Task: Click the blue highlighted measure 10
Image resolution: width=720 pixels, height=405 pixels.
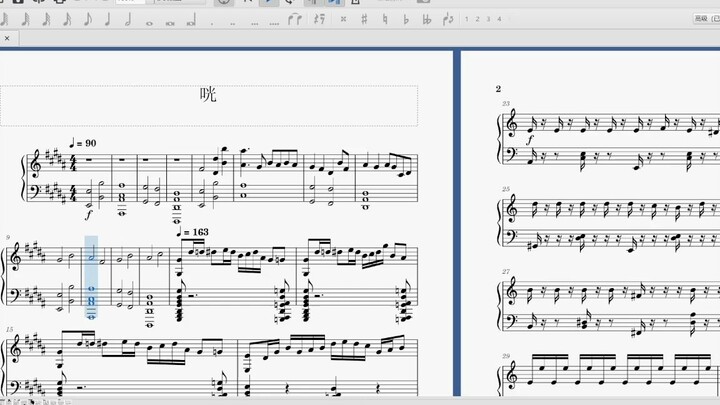Action: [91, 278]
